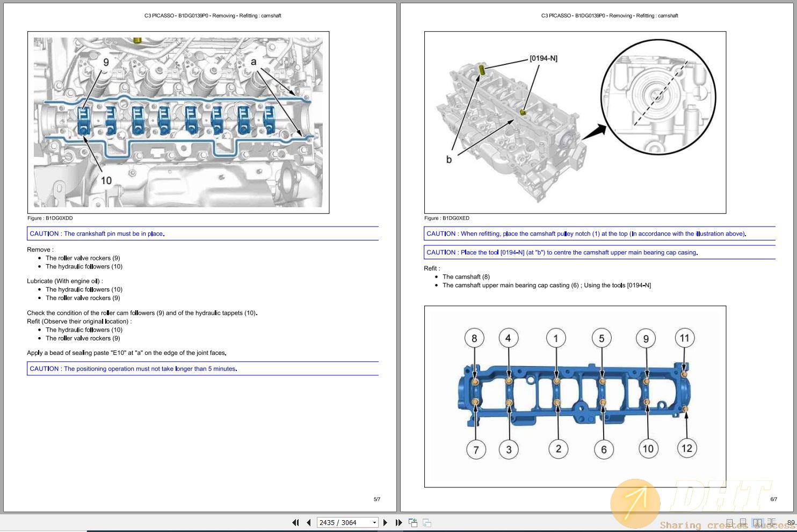
Task: Jump to the last page
Action: tap(398, 522)
